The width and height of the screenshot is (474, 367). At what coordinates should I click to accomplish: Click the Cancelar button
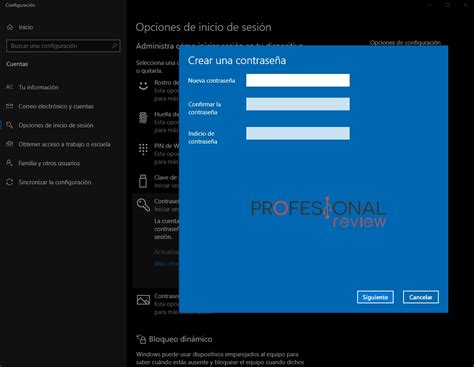coord(421,297)
